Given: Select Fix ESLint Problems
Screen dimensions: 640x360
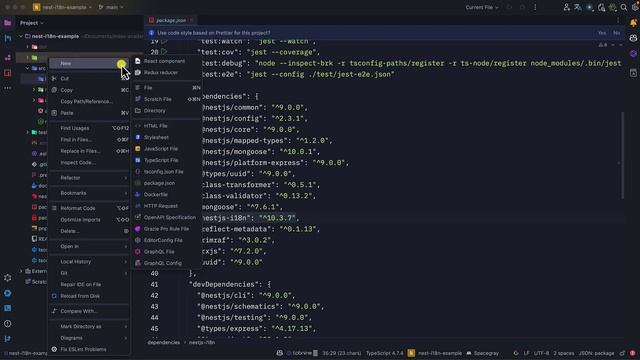Looking at the screenshot, I should 89,349.
